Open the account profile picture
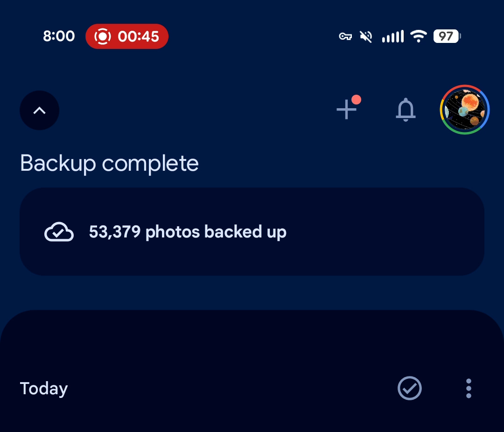 coord(464,110)
